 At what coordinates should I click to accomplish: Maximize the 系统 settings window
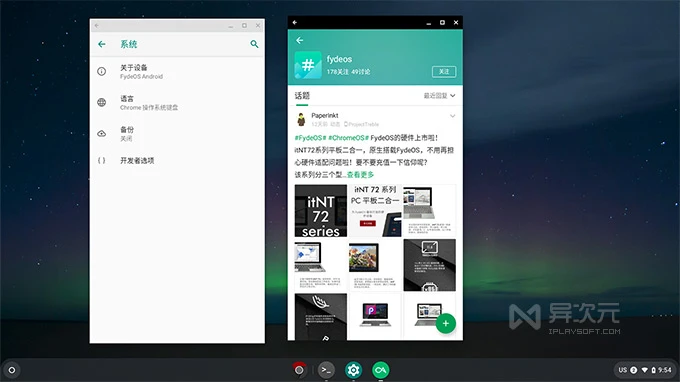(244, 26)
